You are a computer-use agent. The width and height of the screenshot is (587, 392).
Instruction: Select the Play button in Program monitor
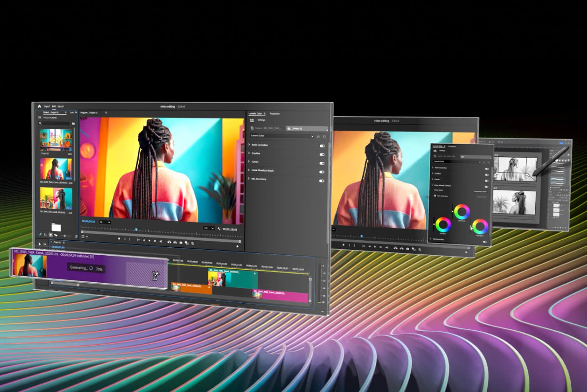pyautogui.click(x=150, y=240)
